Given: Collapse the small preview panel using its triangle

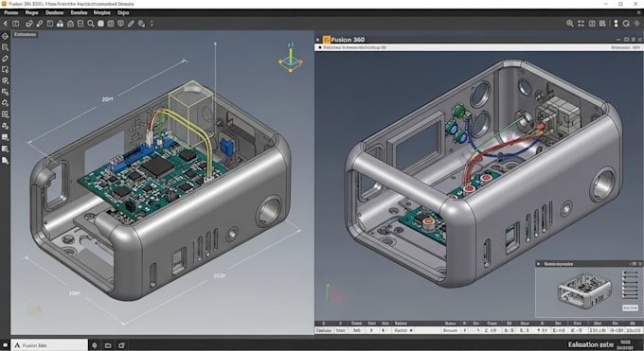Looking at the screenshot, I should (539, 264).
